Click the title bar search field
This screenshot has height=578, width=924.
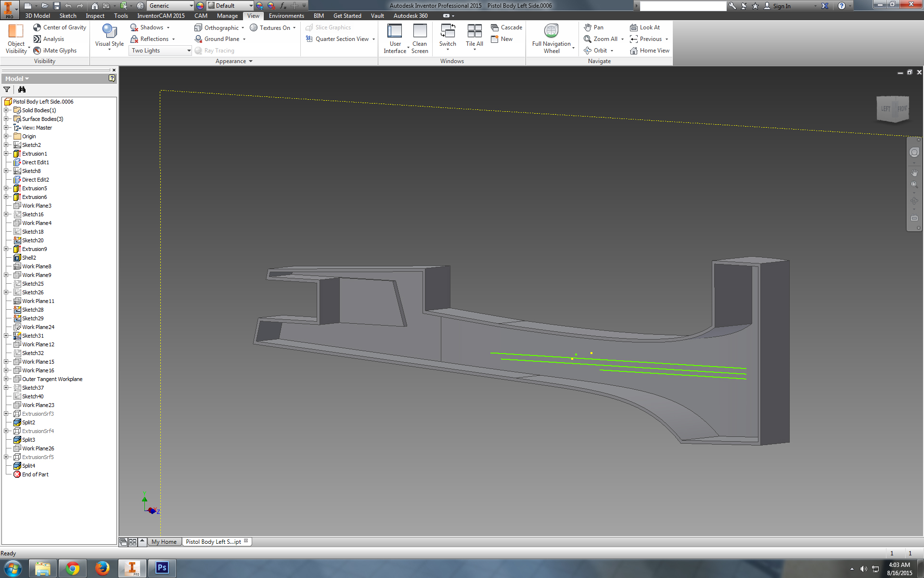click(683, 6)
